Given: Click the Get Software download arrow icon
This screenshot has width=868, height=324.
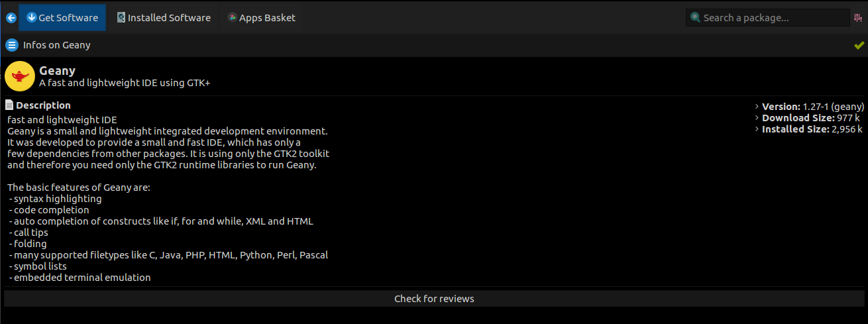Looking at the screenshot, I should (x=31, y=17).
